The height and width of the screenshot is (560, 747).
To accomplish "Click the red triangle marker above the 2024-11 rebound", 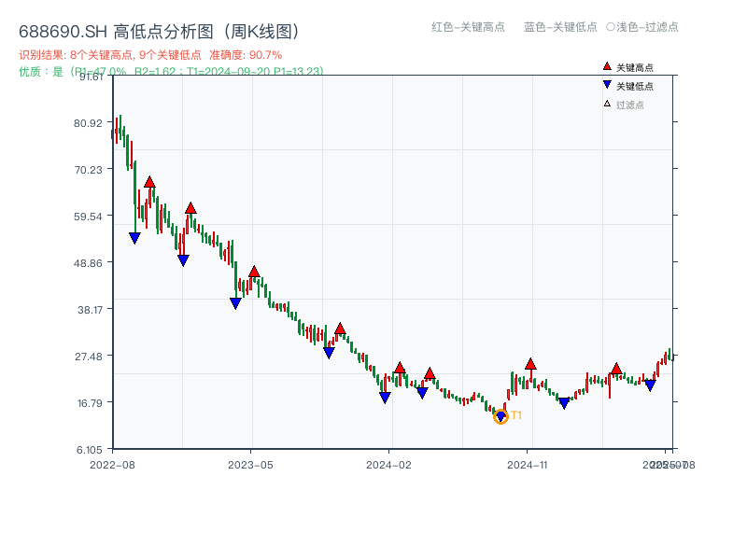I will point(530,366).
